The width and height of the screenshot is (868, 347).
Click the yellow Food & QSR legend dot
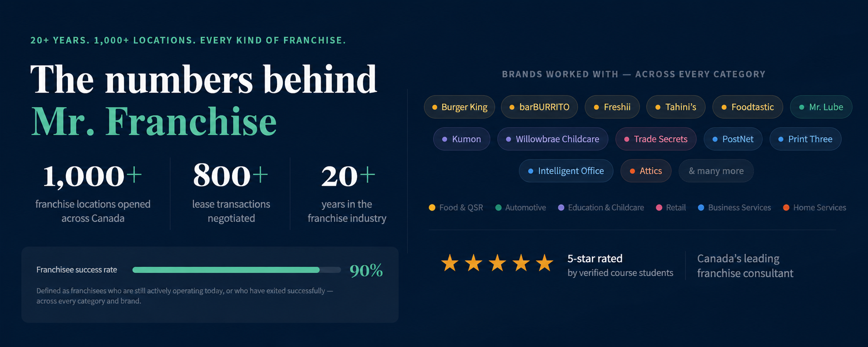pos(432,207)
